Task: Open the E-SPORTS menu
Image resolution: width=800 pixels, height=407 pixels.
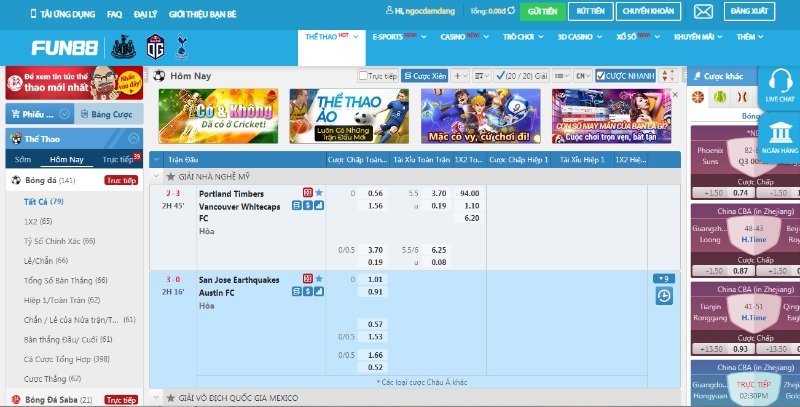Action: (x=399, y=37)
